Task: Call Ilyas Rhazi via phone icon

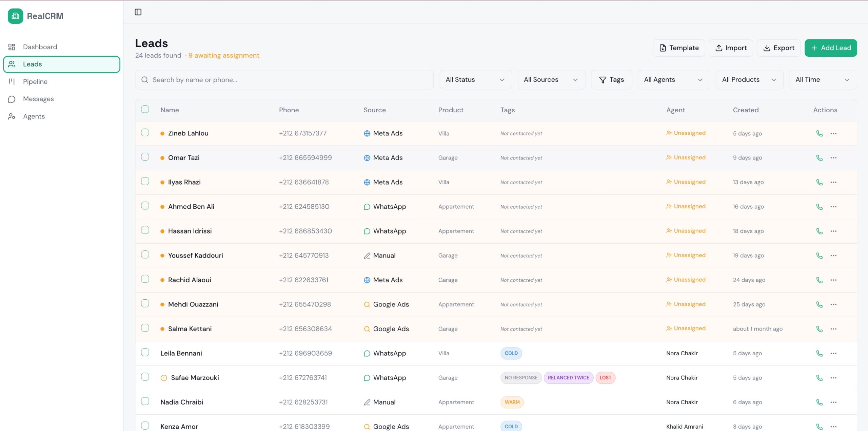Action: click(x=819, y=182)
